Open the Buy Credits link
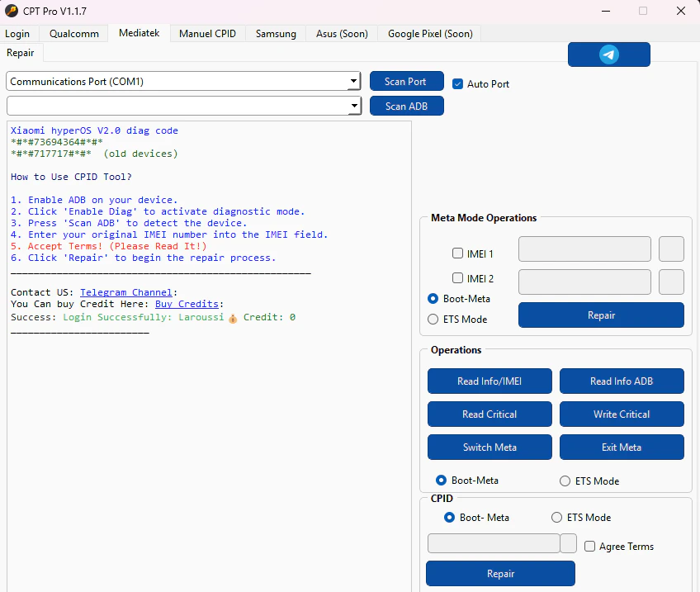The height and width of the screenshot is (592, 700). click(x=187, y=304)
